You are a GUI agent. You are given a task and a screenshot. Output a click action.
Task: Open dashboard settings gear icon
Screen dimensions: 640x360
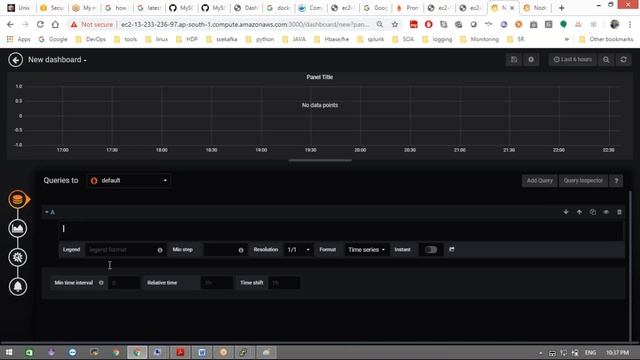click(531, 60)
